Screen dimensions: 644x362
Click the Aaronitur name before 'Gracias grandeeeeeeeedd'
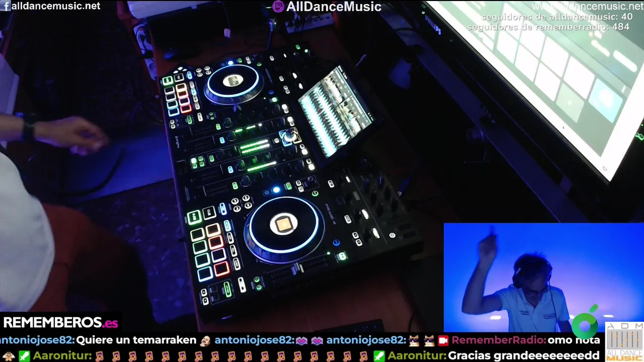417,355
